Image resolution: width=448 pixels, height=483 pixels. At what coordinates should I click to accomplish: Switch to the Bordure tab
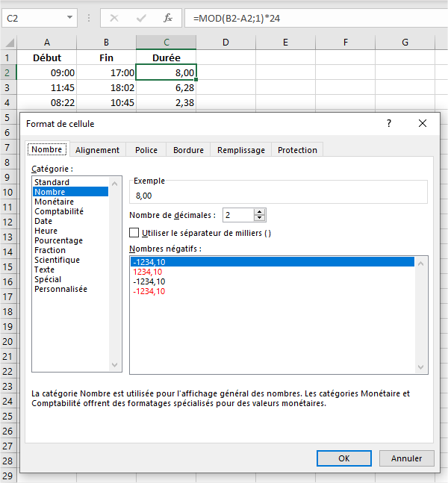(x=188, y=150)
